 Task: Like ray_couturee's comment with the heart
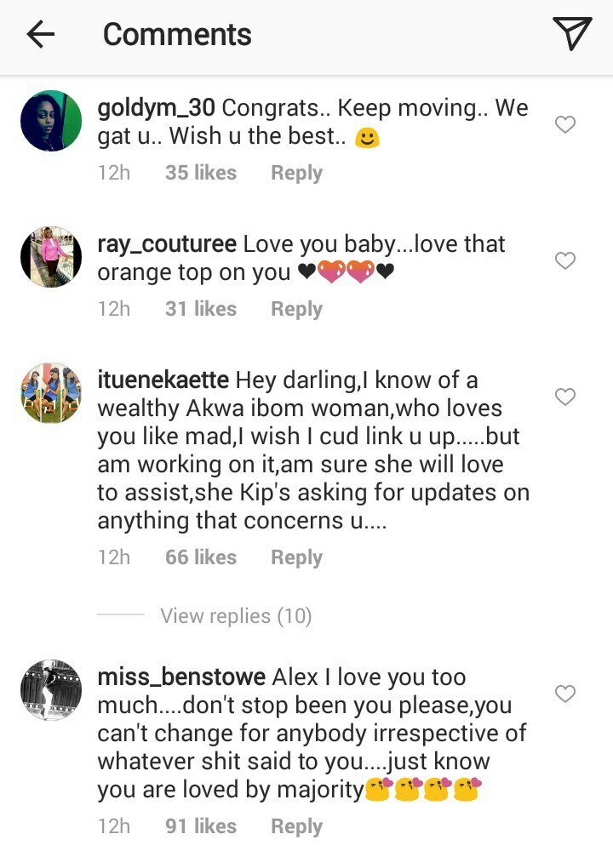click(565, 261)
